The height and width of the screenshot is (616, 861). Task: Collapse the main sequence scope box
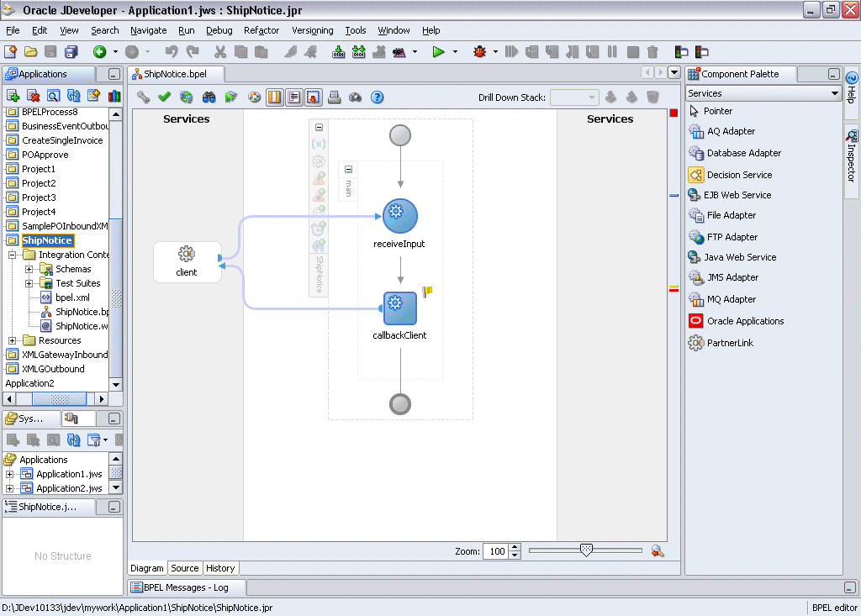pos(348,170)
